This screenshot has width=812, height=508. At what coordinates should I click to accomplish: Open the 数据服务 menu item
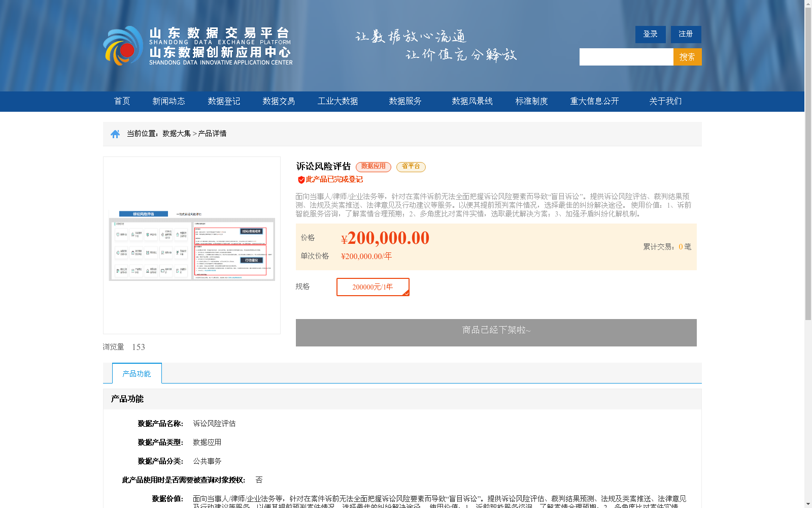(x=405, y=101)
